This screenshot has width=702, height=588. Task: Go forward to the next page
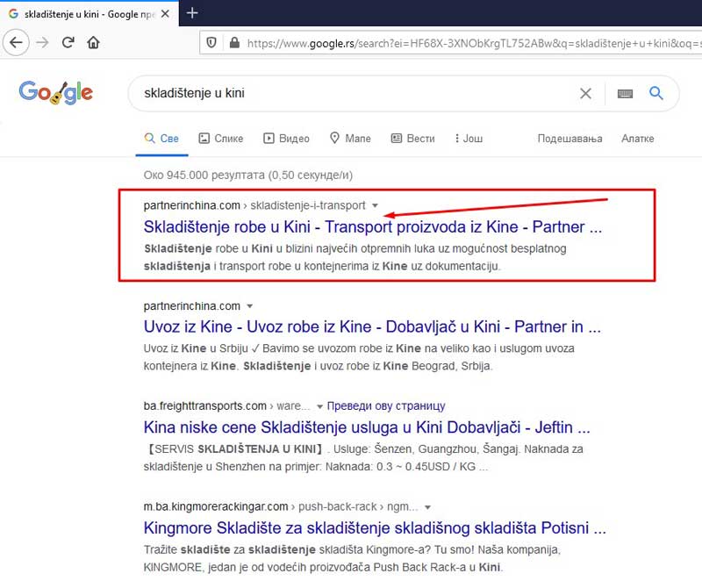click(x=42, y=42)
